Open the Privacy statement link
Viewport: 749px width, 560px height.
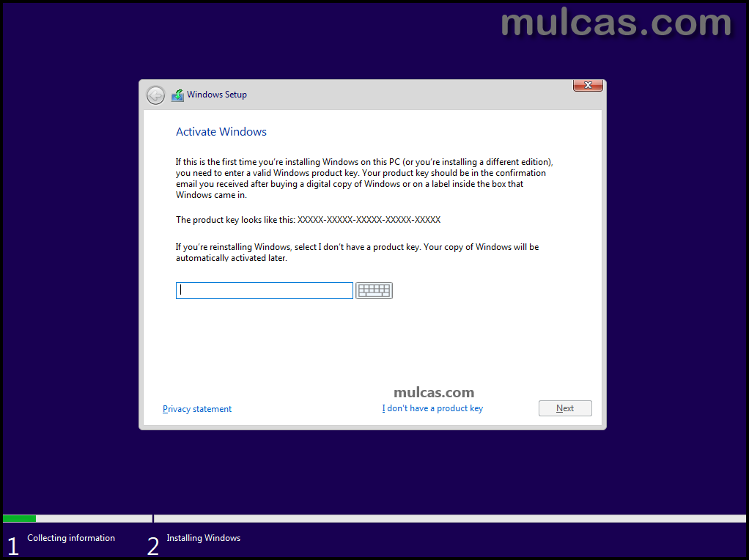pos(197,409)
